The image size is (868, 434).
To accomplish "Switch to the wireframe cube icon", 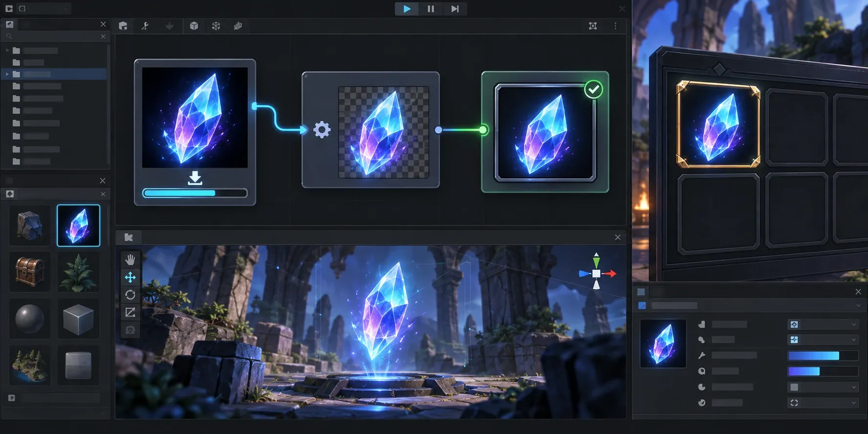I will coord(216,26).
